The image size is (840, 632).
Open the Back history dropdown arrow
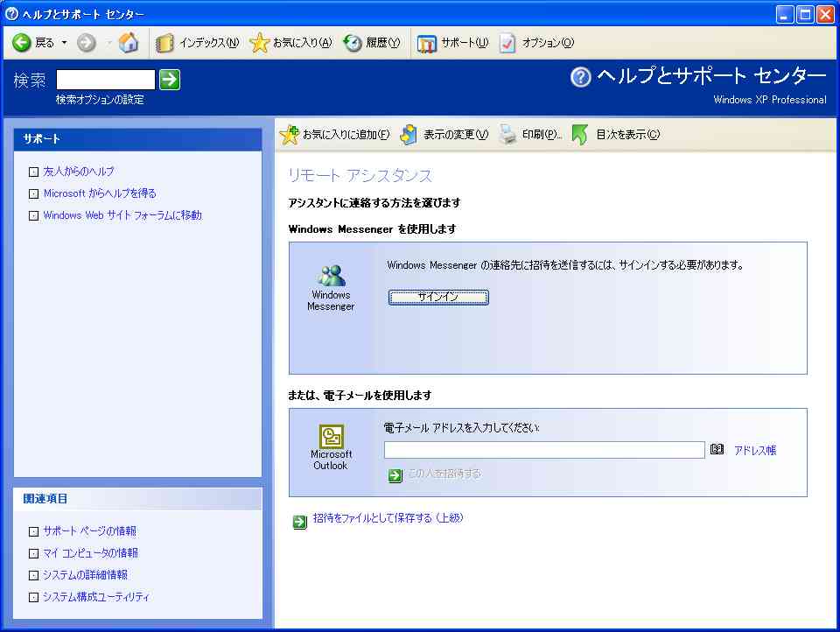pyautogui.click(x=64, y=42)
